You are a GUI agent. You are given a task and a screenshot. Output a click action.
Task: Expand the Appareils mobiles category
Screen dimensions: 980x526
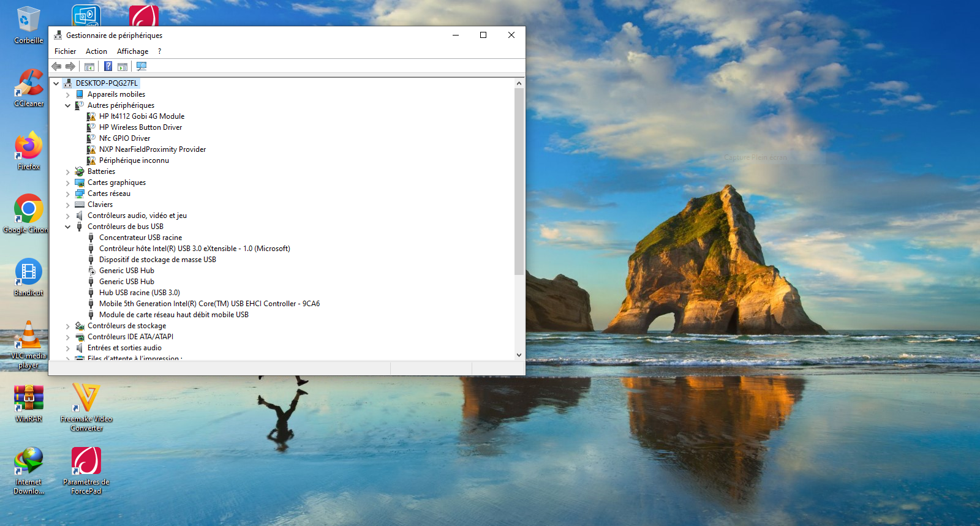68,94
